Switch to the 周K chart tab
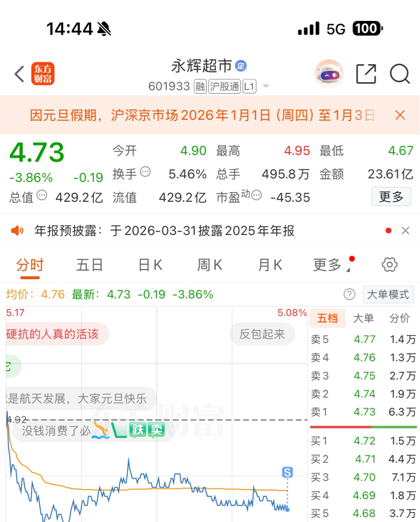This screenshot has width=420, height=522. coord(209,265)
